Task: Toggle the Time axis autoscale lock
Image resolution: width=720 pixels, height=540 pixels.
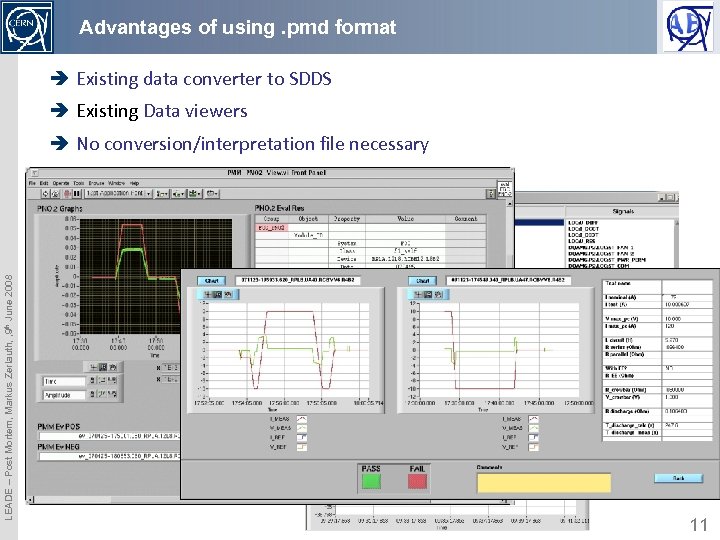Action: coord(92,380)
